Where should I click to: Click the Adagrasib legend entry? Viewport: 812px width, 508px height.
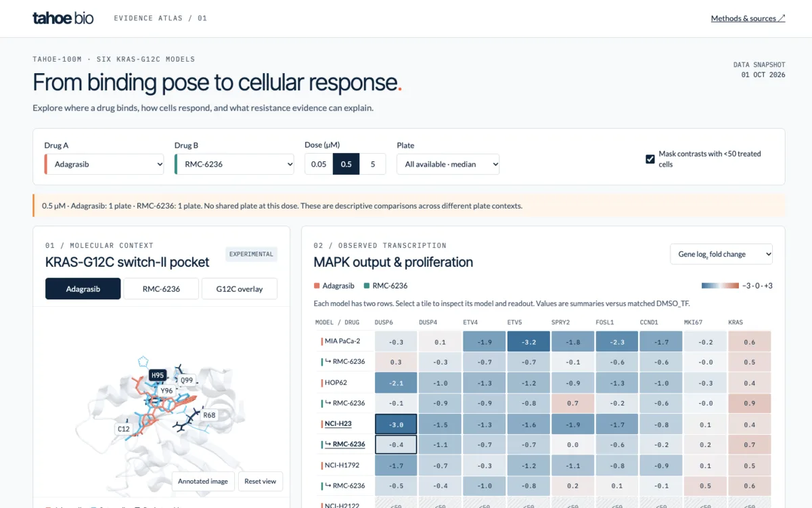pos(334,286)
